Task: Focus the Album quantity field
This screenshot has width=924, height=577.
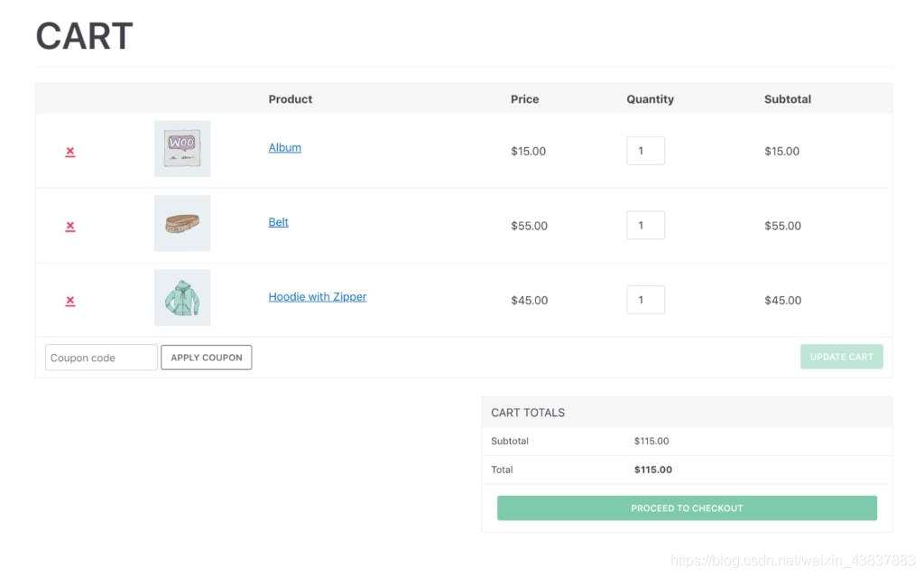Action: point(646,151)
